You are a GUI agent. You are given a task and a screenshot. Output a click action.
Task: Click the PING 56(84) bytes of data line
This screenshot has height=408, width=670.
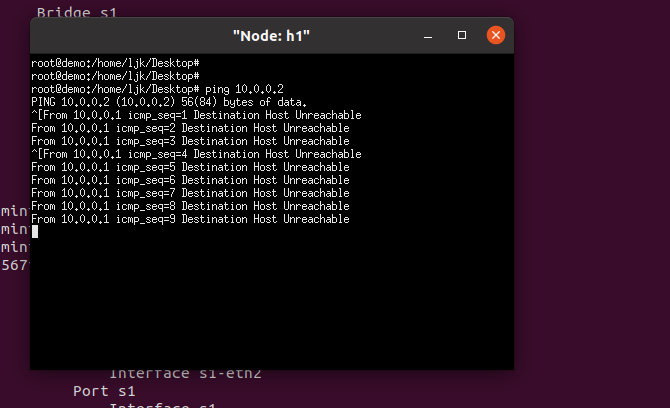169,102
